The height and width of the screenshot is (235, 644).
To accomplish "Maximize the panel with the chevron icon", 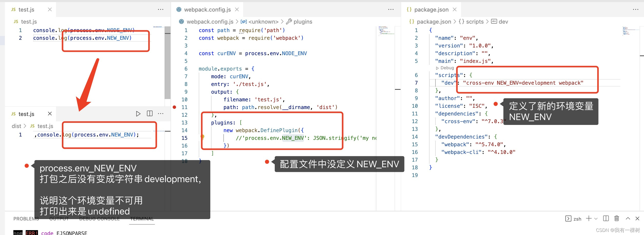I will 628,218.
